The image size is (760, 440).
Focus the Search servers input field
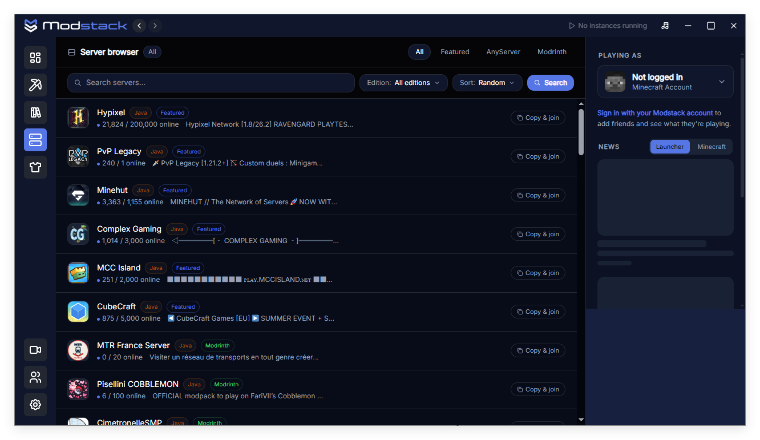[211, 83]
